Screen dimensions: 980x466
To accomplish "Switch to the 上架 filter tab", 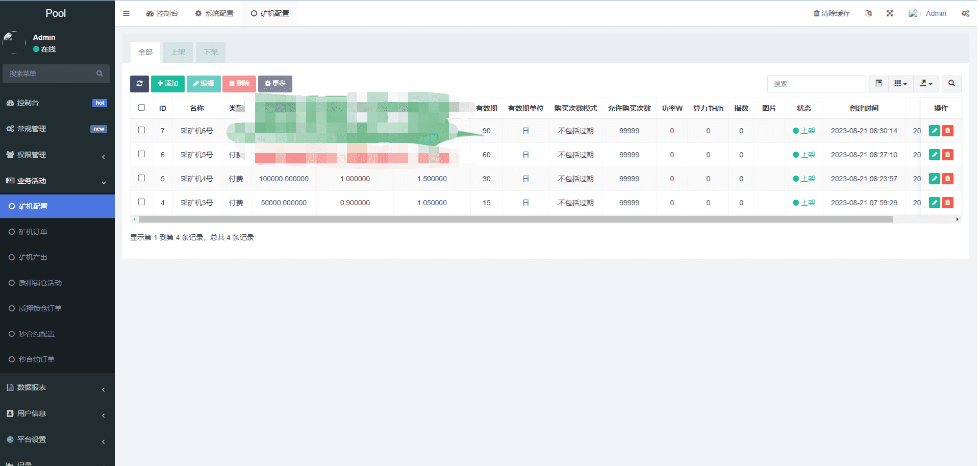I will pos(178,52).
